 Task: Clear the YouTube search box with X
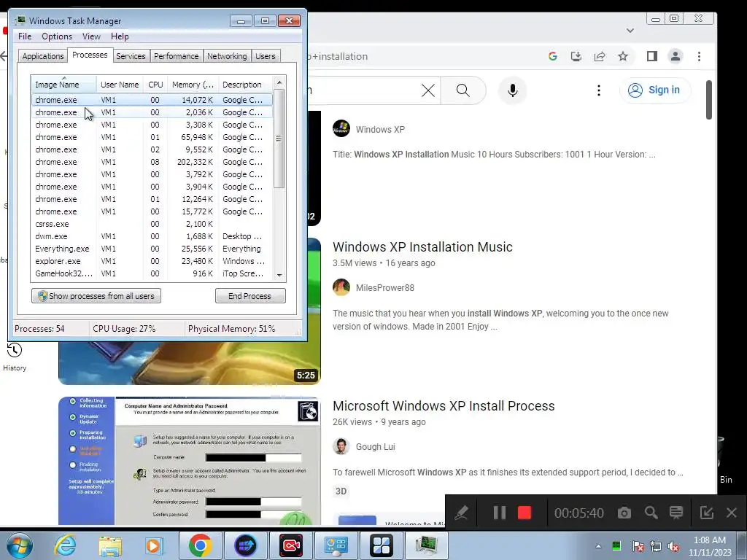point(427,90)
